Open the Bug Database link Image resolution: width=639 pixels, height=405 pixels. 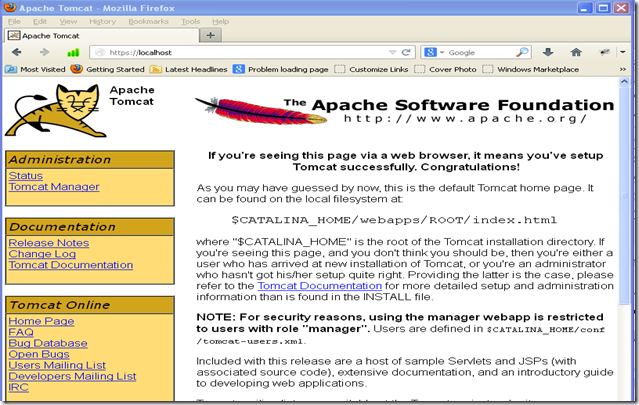(x=48, y=343)
